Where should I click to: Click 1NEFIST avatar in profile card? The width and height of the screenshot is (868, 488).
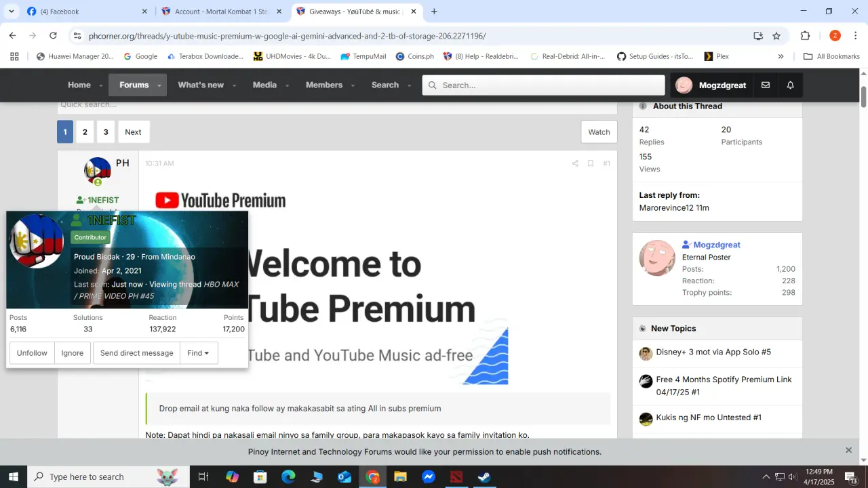[x=36, y=241]
